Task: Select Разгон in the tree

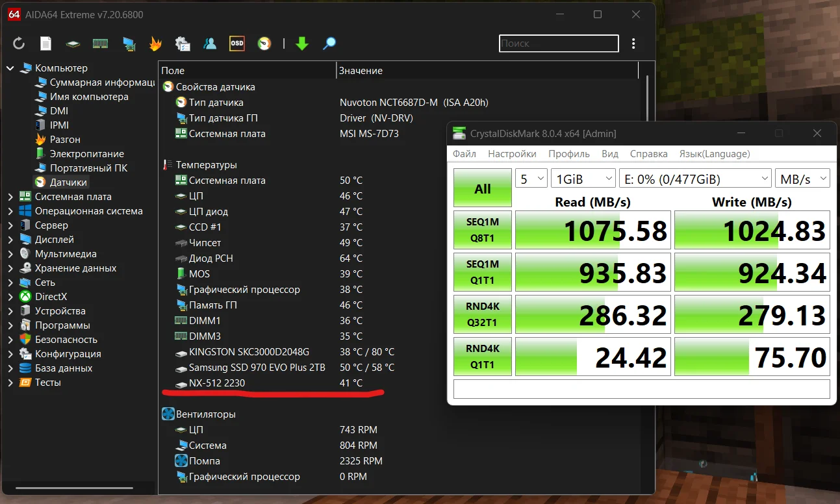Action: [x=65, y=140]
